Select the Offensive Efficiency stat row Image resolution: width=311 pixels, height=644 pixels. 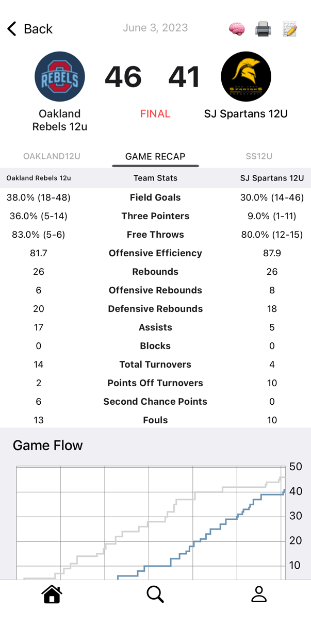[155, 253]
